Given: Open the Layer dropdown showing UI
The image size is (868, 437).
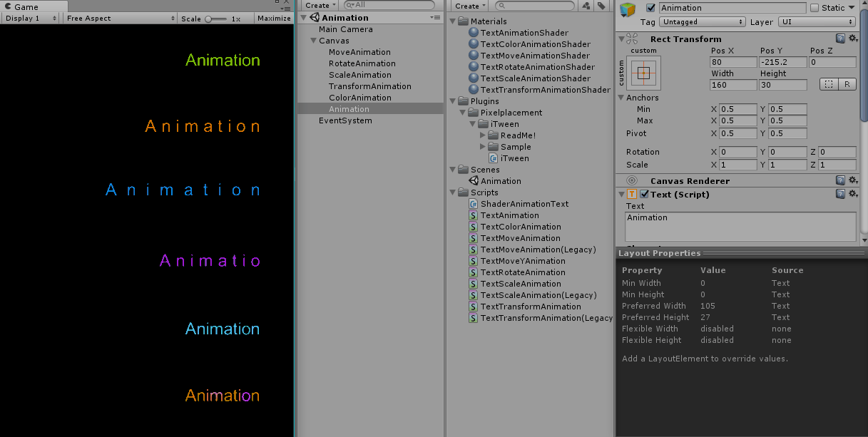Looking at the screenshot, I should pos(816,22).
